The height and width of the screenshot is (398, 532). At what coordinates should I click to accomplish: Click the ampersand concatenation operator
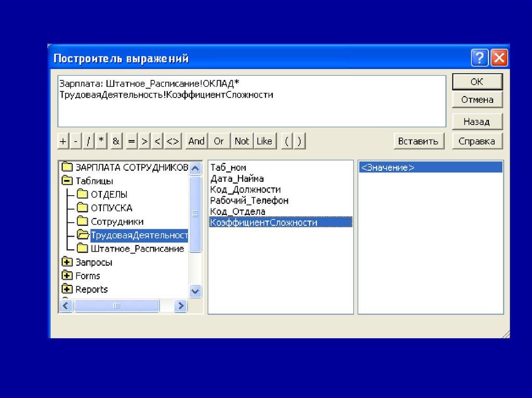116,141
